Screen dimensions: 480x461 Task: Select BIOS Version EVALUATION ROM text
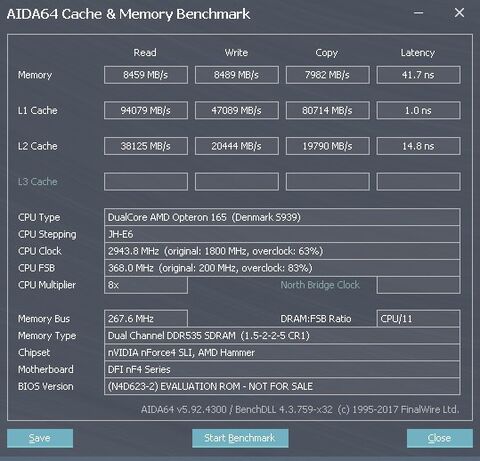pyautogui.click(x=282, y=386)
